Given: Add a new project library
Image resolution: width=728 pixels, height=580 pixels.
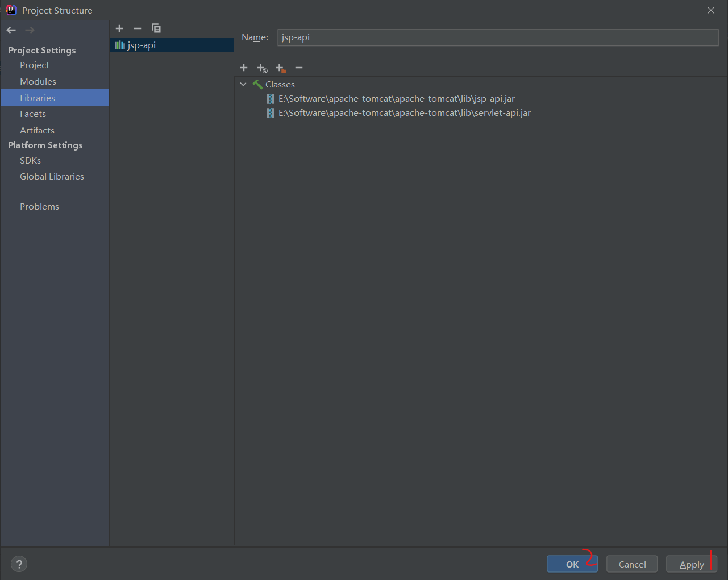Looking at the screenshot, I should click(119, 28).
